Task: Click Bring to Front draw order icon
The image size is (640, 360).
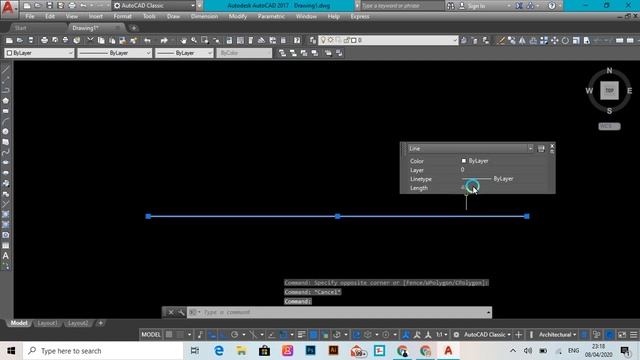Action: point(282,53)
